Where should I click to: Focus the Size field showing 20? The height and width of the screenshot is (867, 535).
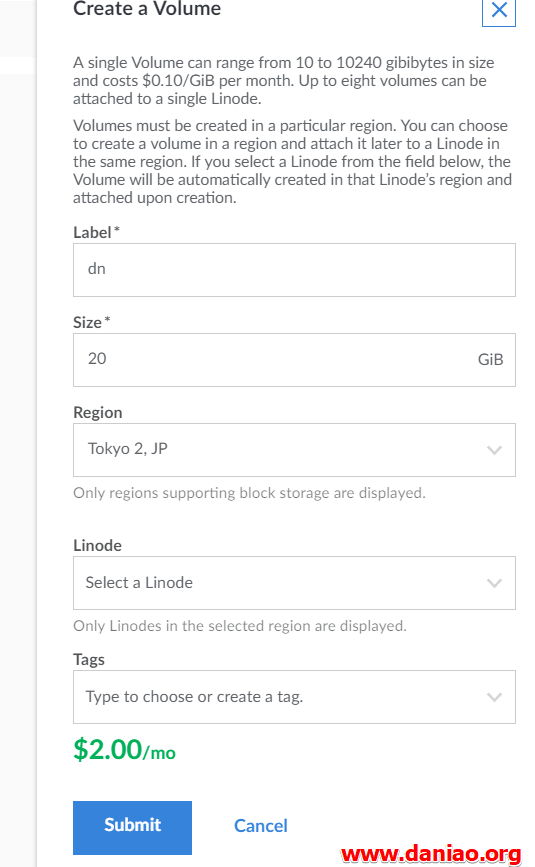[x=294, y=360]
